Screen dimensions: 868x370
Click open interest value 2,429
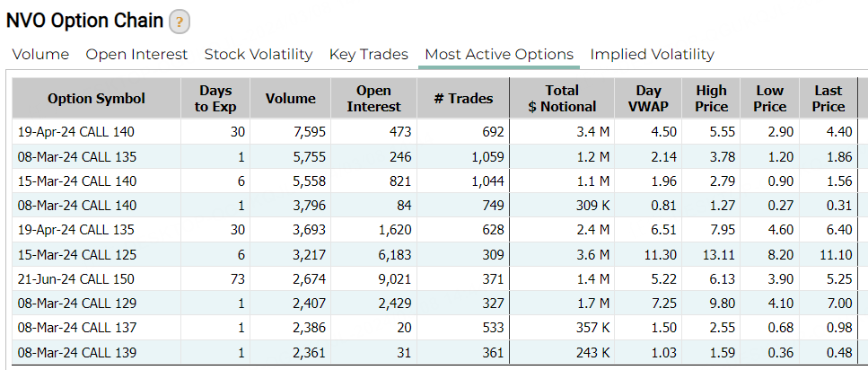tap(395, 304)
